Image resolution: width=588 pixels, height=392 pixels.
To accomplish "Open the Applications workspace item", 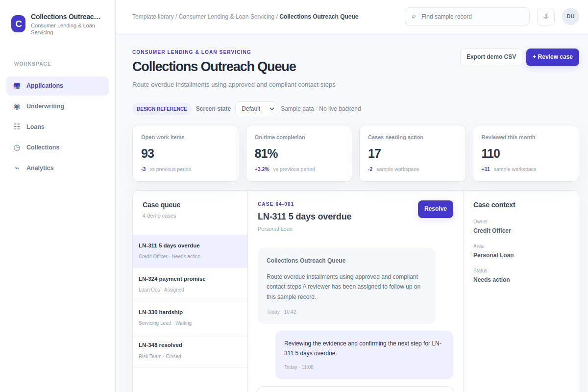I will (57, 86).
